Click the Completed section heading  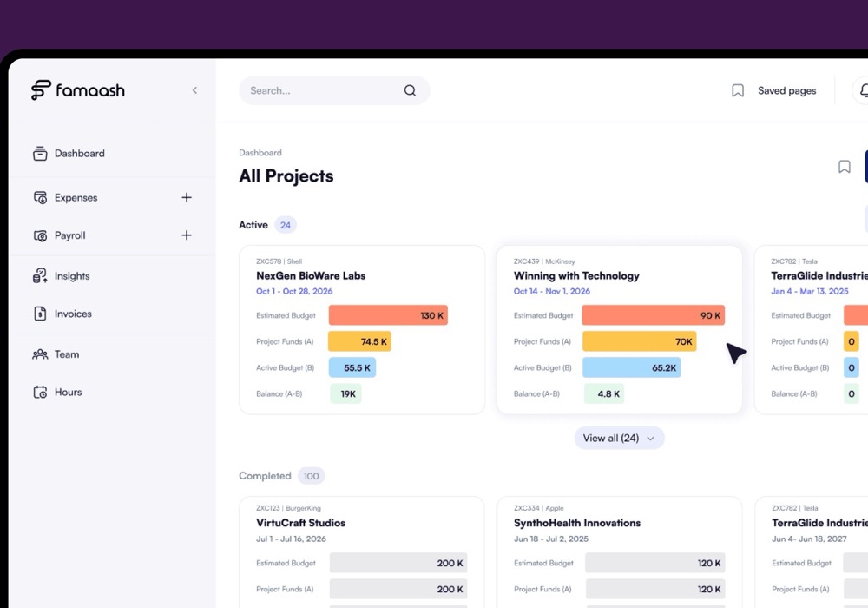265,476
